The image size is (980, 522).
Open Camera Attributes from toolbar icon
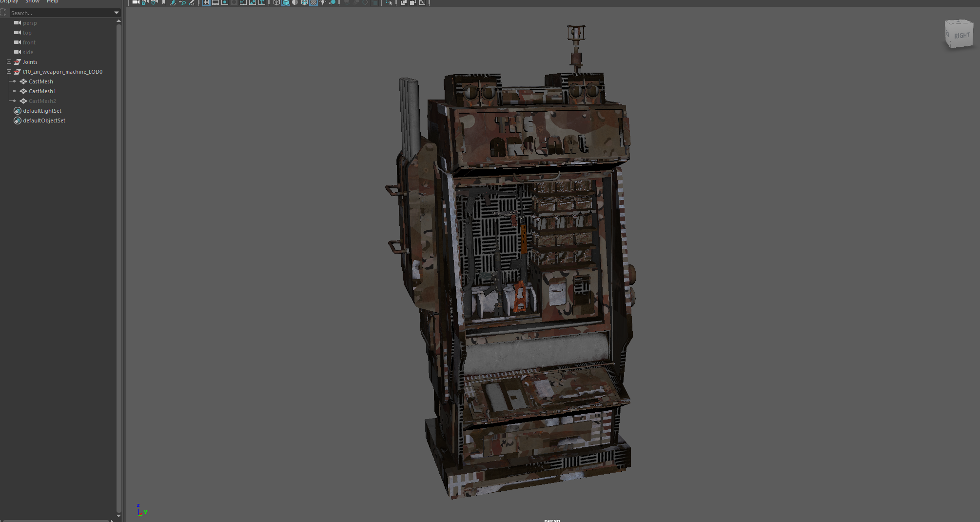click(155, 2)
